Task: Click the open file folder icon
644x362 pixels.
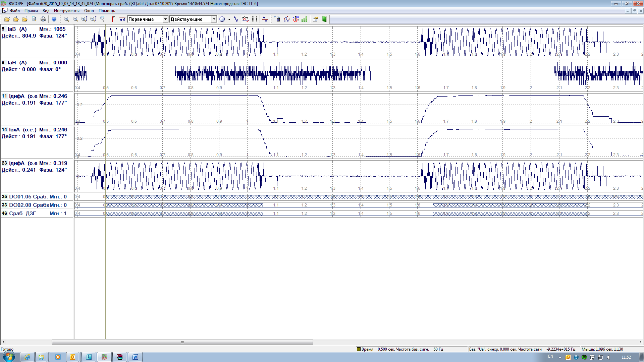Action: (7, 19)
